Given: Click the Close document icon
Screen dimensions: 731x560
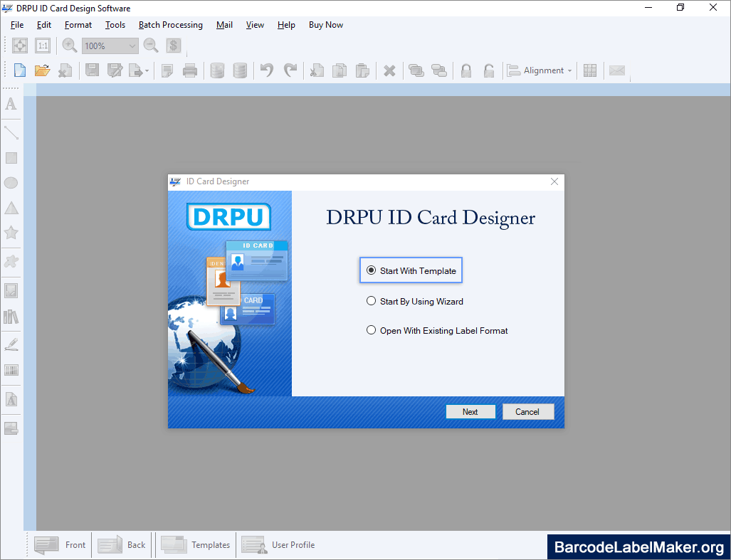Looking at the screenshot, I should (x=65, y=70).
